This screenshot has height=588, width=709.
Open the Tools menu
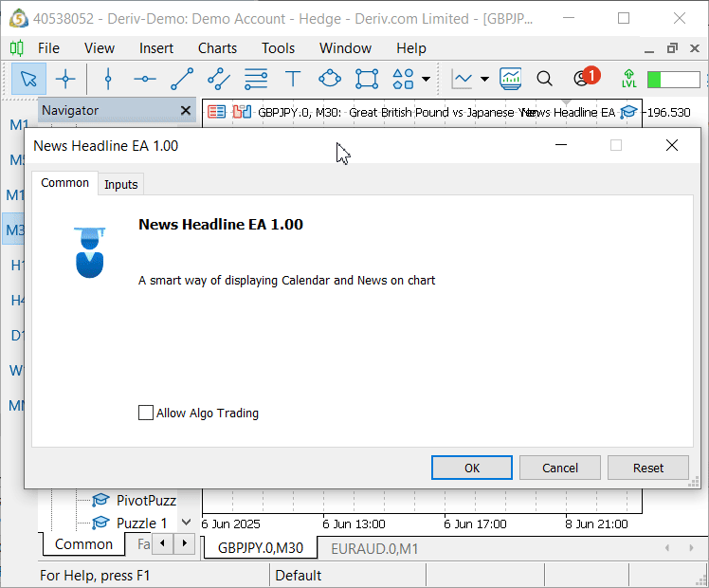(x=278, y=48)
